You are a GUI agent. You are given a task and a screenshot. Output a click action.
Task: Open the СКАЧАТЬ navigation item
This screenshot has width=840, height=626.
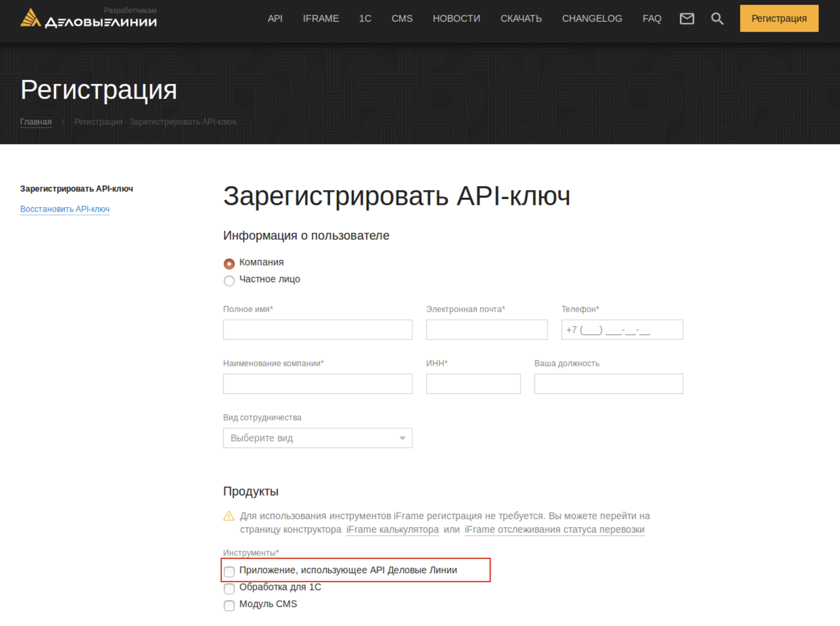point(521,19)
